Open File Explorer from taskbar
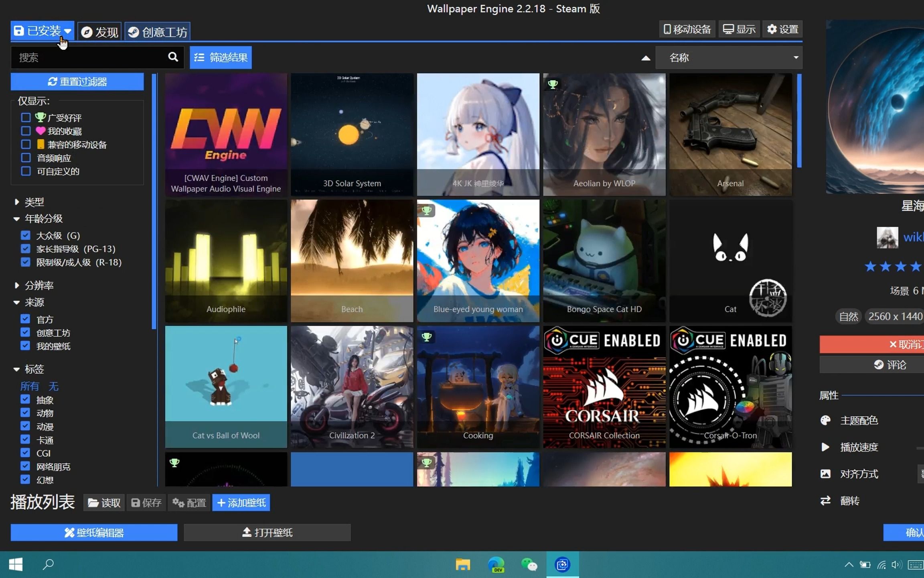Screen dimensions: 924x578 coord(463,564)
